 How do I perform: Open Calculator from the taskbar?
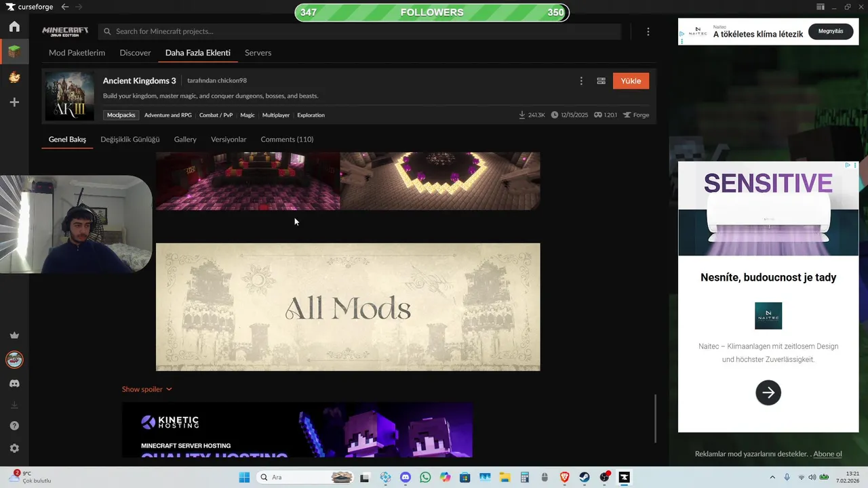point(525,477)
